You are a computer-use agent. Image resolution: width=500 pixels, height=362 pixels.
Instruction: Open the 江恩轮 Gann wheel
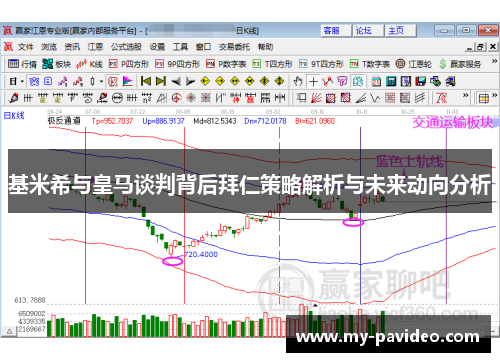click(414, 64)
